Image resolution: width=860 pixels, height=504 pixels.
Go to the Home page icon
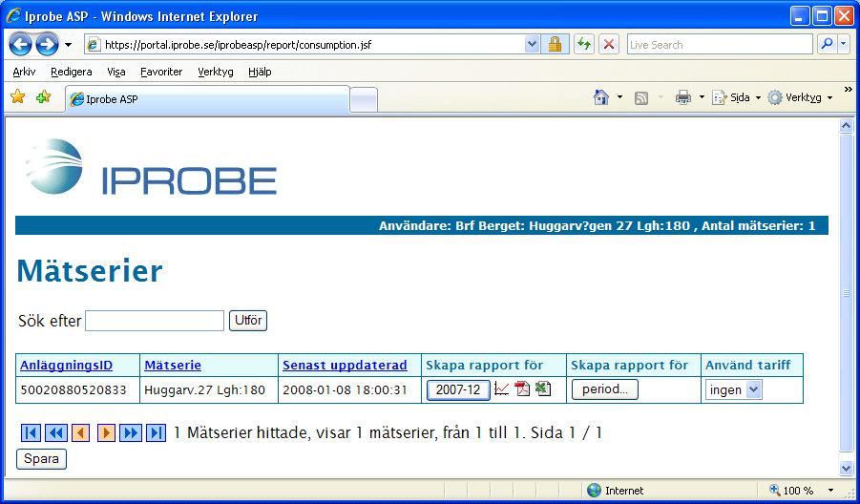click(601, 97)
